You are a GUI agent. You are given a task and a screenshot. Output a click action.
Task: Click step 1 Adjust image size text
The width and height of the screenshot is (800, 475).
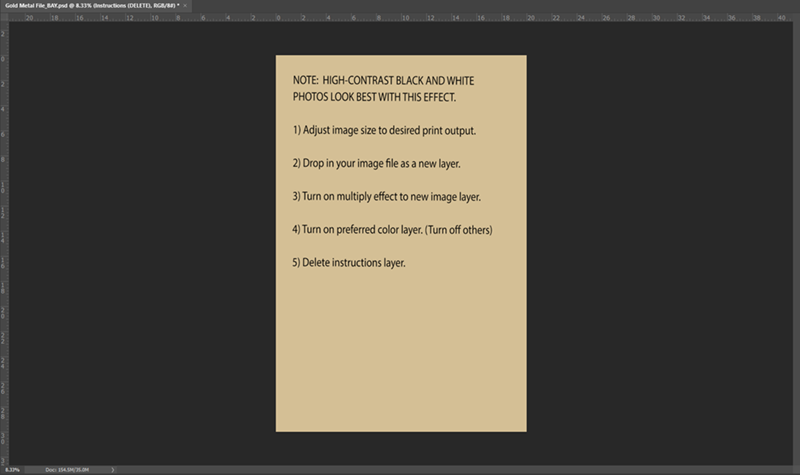tap(384, 131)
